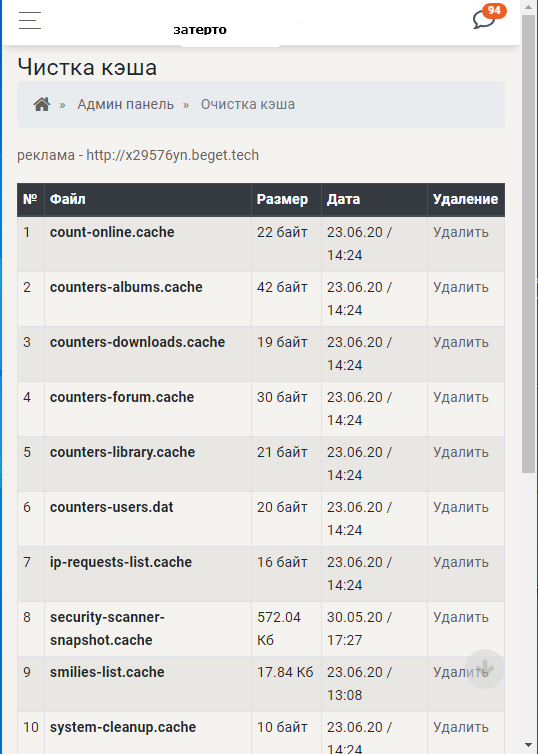Image resolution: width=538 pixels, height=754 pixels.
Task: Delete count-online.cache via Удалить
Action: [x=461, y=232]
